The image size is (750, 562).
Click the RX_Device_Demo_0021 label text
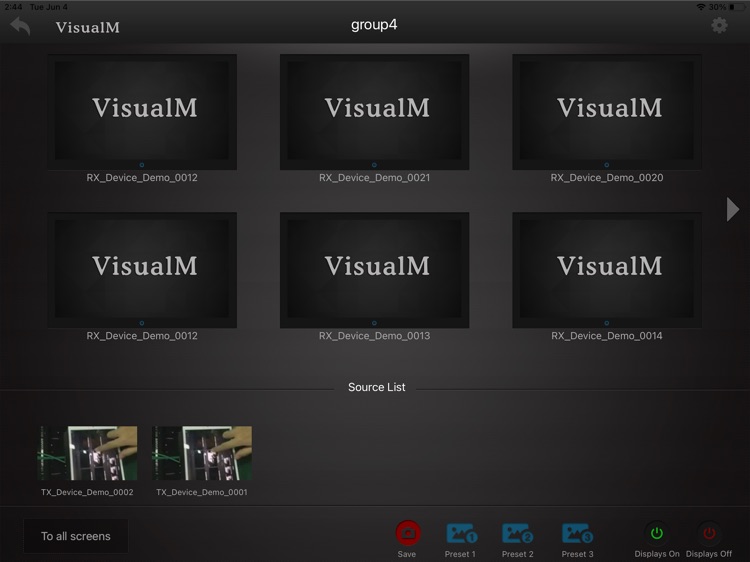tap(375, 177)
